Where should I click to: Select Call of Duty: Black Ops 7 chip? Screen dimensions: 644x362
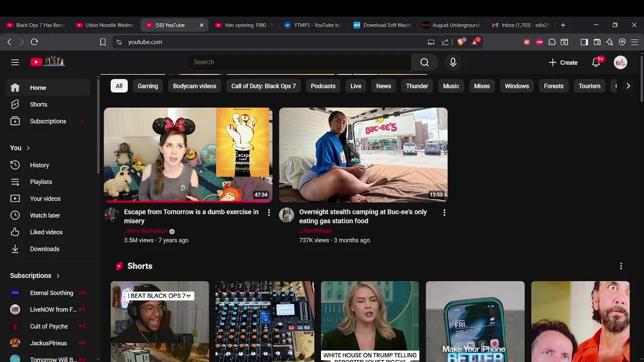(x=264, y=86)
